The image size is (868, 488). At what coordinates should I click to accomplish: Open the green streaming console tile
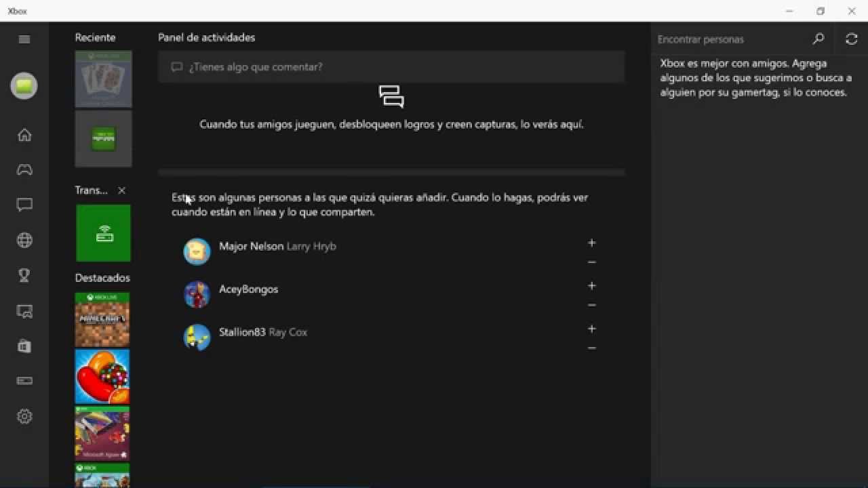103,233
